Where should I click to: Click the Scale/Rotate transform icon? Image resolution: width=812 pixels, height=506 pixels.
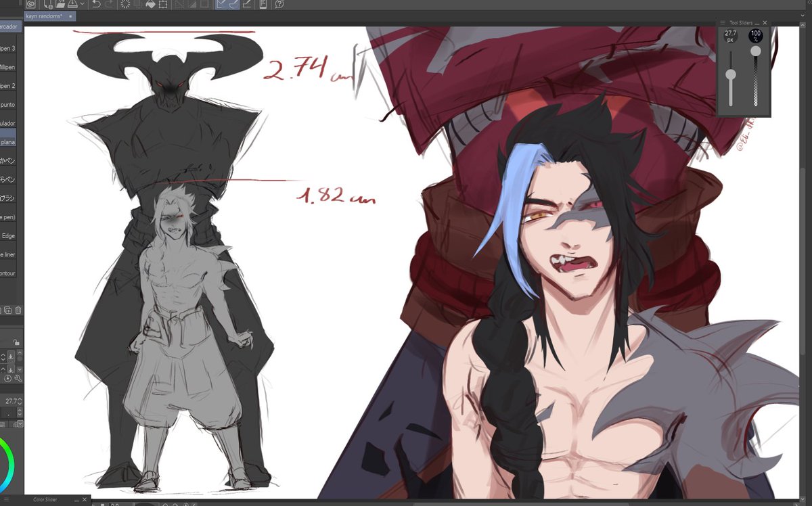[163, 4]
